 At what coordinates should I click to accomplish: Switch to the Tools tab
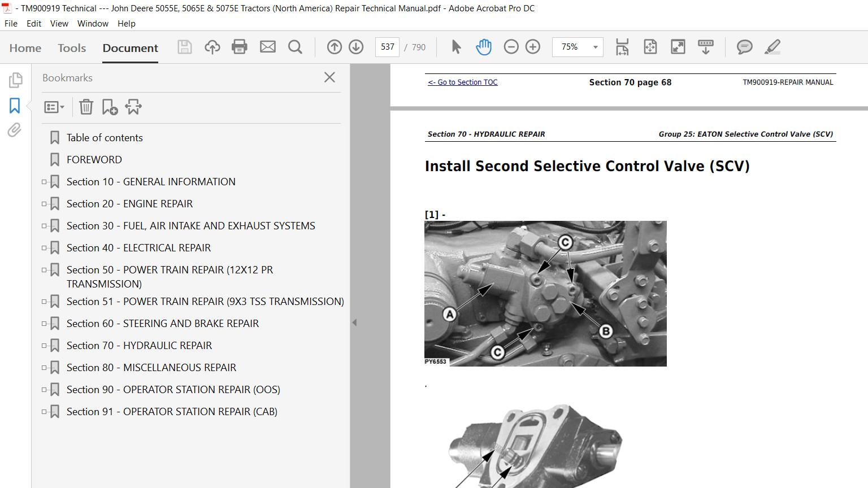(x=72, y=48)
